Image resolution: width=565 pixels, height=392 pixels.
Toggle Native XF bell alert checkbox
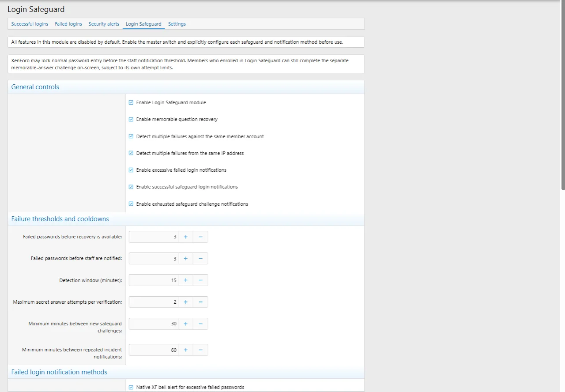(131, 387)
